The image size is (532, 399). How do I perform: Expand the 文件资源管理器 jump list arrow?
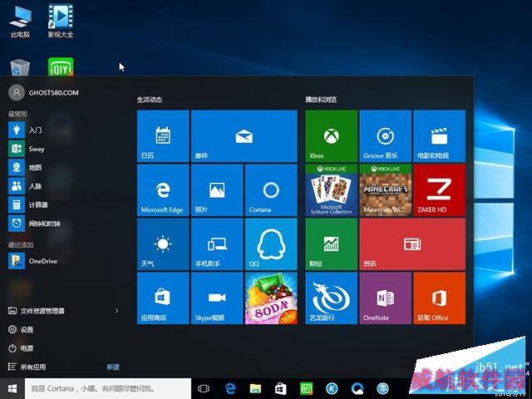[x=116, y=311]
